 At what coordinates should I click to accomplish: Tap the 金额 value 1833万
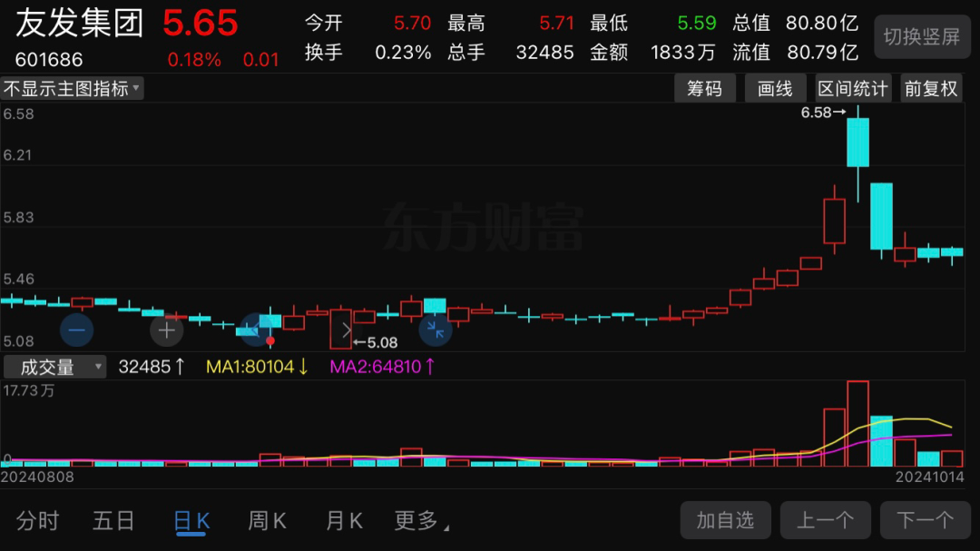pyautogui.click(x=682, y=53)
